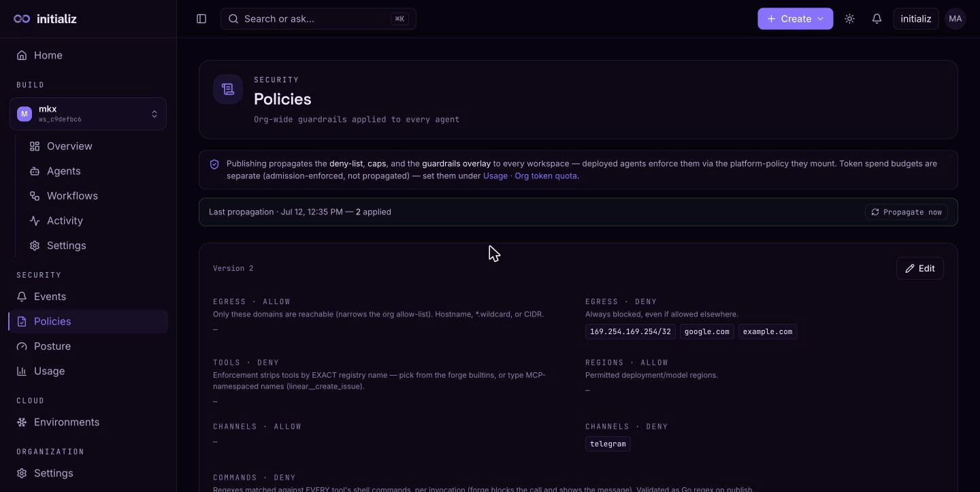Click the example.com deny chip
980x492 pixels.
[x=767, y=332]
